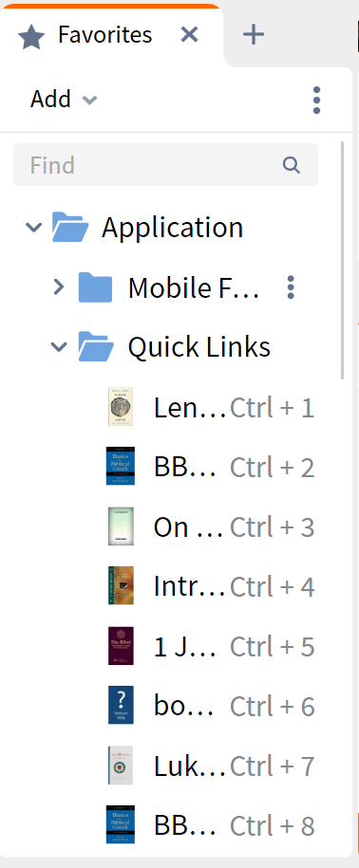Click the search magnifier icon

point(291,165)
